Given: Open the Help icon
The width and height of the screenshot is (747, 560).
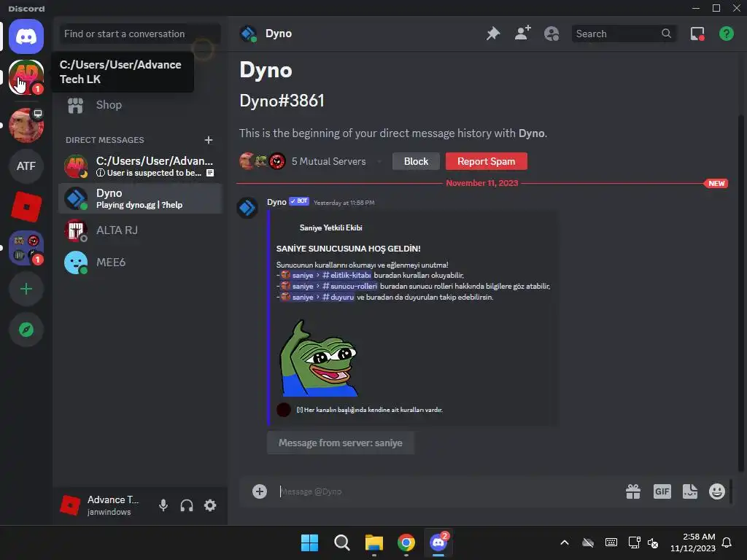Looking at the screenshot, I should [x=726, y=34].
